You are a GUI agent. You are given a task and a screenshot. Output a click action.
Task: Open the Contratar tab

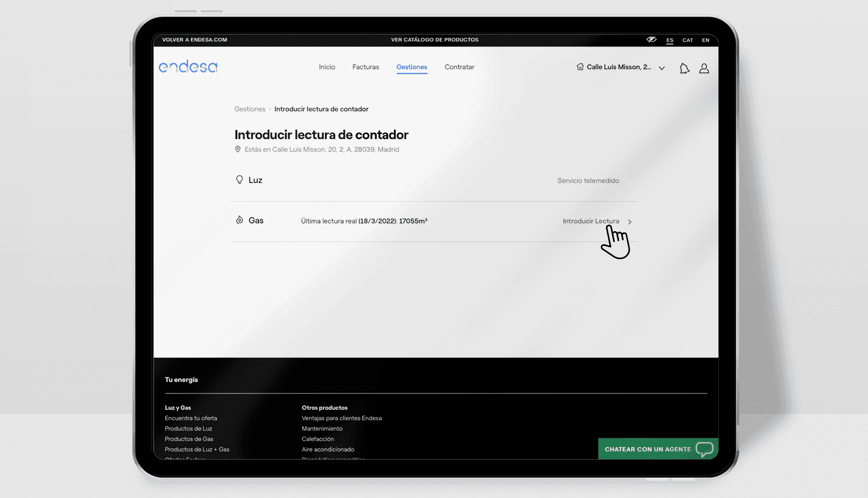tap(459, 67)
